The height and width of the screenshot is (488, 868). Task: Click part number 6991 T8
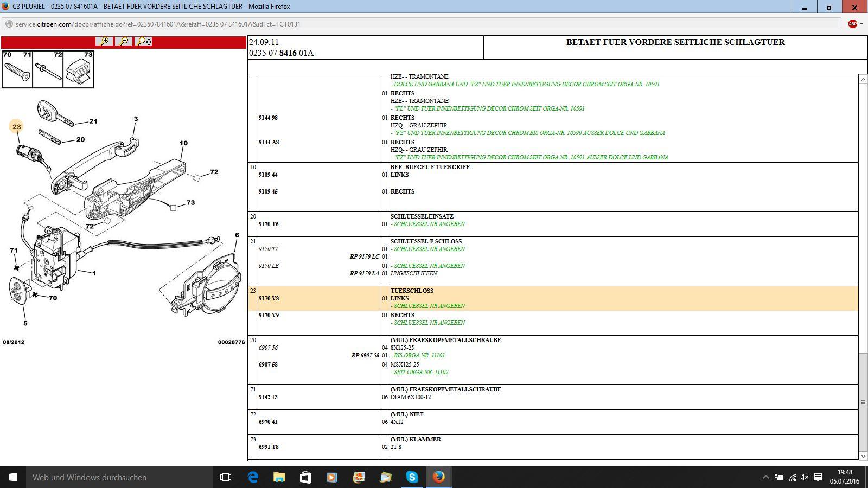tap(269, 447)
